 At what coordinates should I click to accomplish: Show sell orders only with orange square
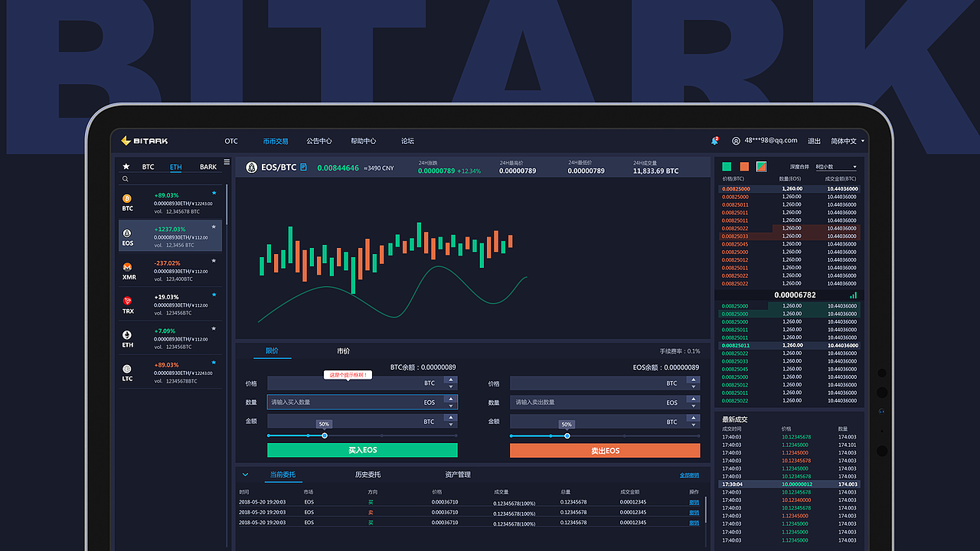click(744, 166)
